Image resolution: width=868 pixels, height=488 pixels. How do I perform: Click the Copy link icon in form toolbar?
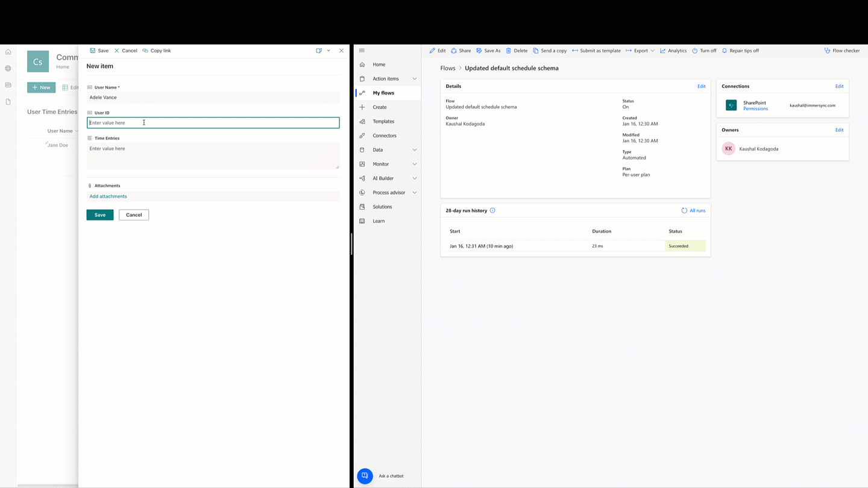(145, 51)
